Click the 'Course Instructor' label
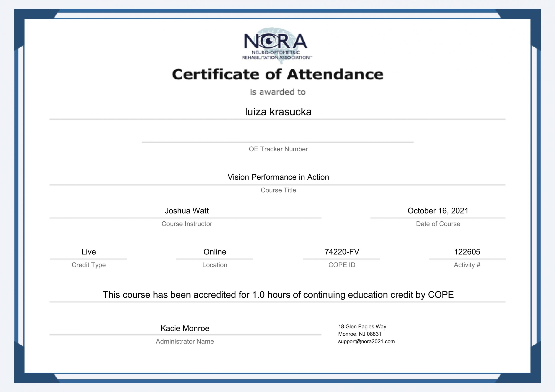The width and height of the screenshot is (555, 392). tap(187, 224)
